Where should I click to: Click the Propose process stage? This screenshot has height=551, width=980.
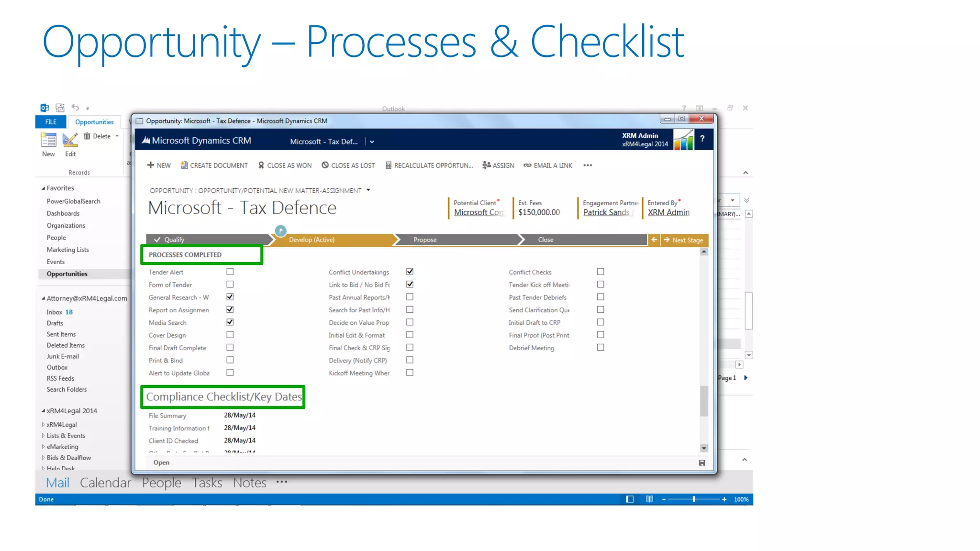click(425, 240)
